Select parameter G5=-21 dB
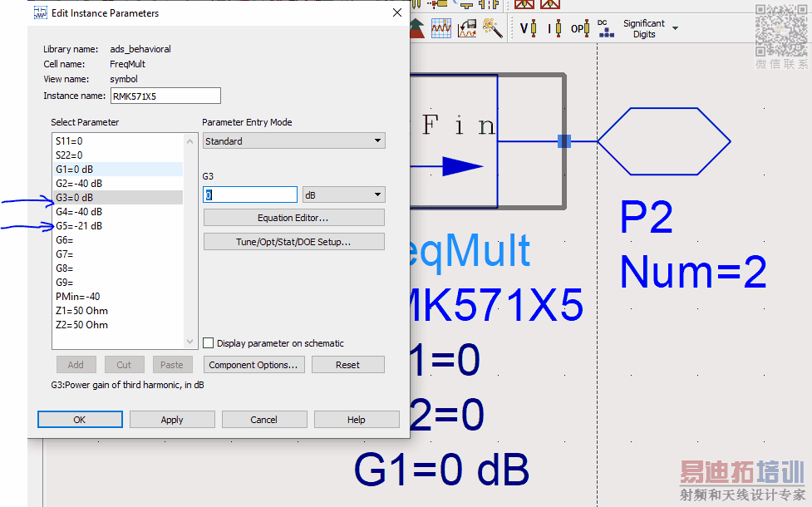Image resolution: width=812 pixels, height=507 pixels. click(118, 226)
